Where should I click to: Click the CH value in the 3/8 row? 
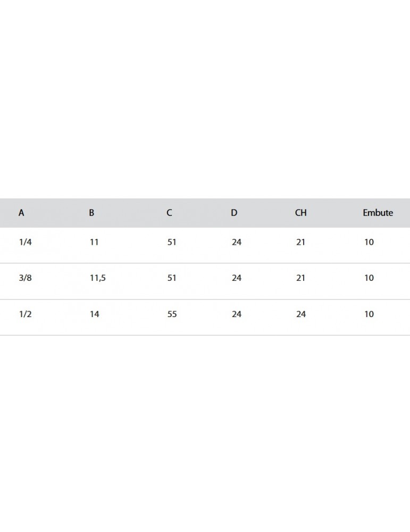click(x=301, y=278)
